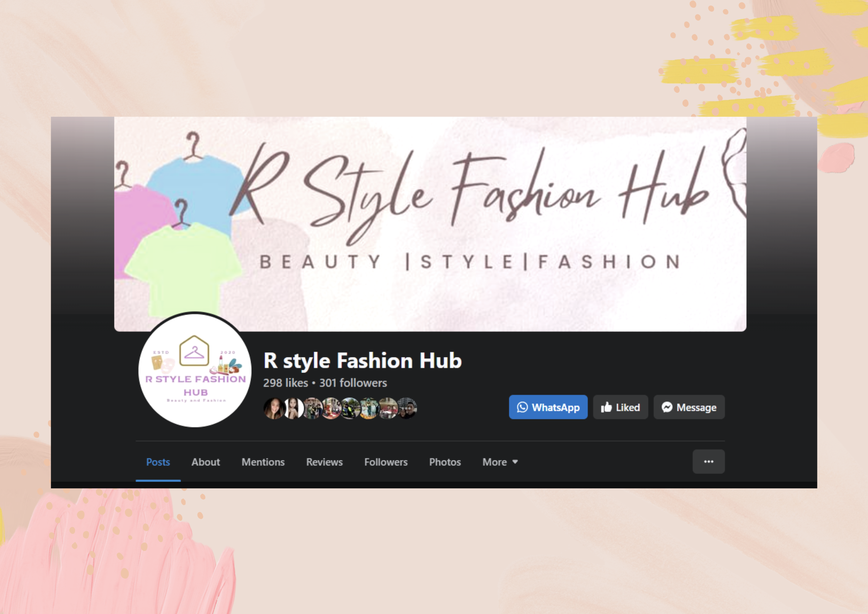The height and width of the screenshot is (614, 868).
Task: Click the thumbs-up icon on Liked
Action: (x=606, y=407)
